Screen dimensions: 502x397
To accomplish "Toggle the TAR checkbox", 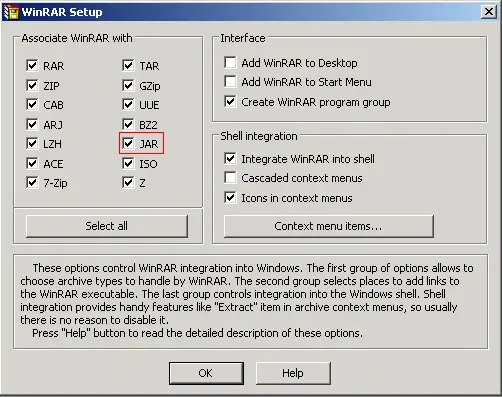I will point(128,65).
